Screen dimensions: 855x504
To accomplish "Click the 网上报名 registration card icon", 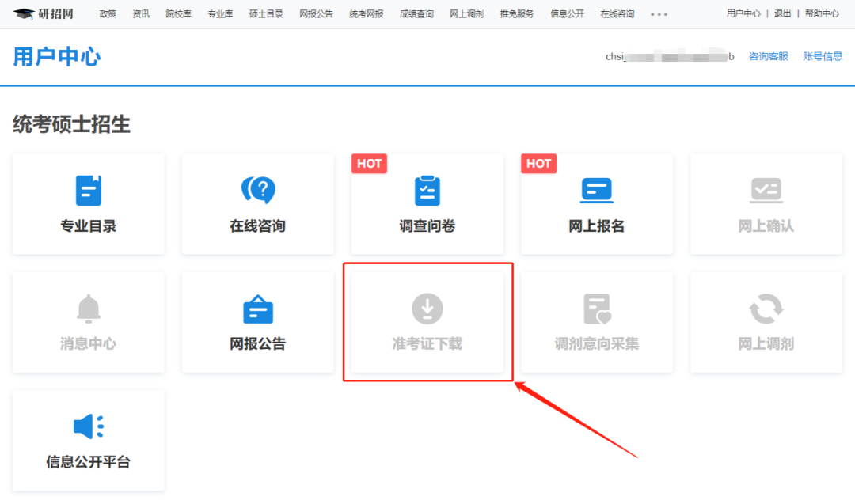I will click(x=596, y=190).
